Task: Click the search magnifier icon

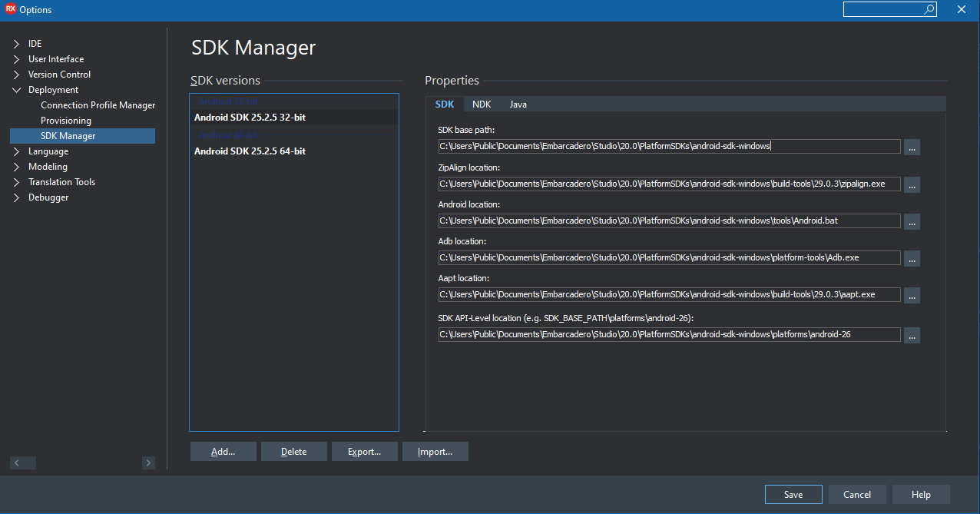Action: [929, 9]
